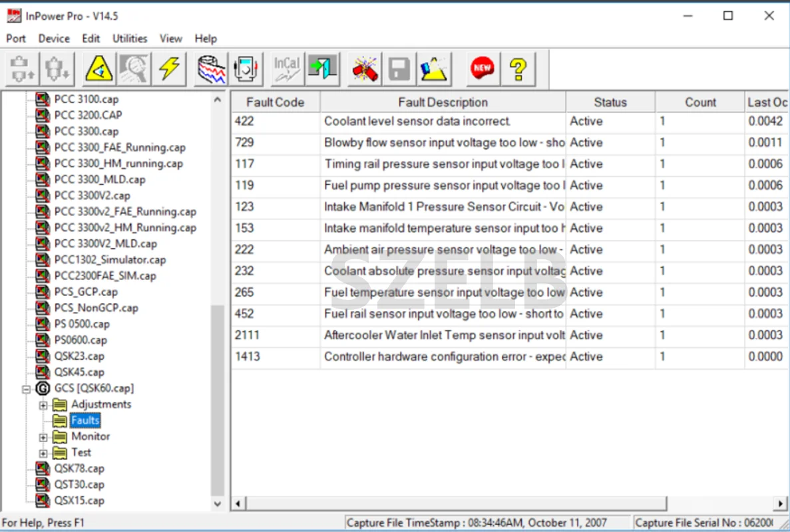Expand the Monitor folder node
790x532 pixels.
[x=43, y=438]
